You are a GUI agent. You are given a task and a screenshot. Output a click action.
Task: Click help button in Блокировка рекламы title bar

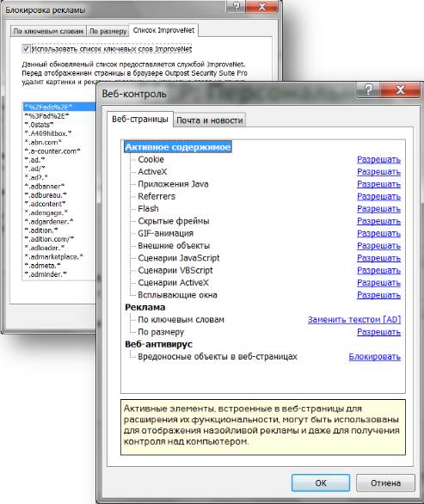coord(236,6)
